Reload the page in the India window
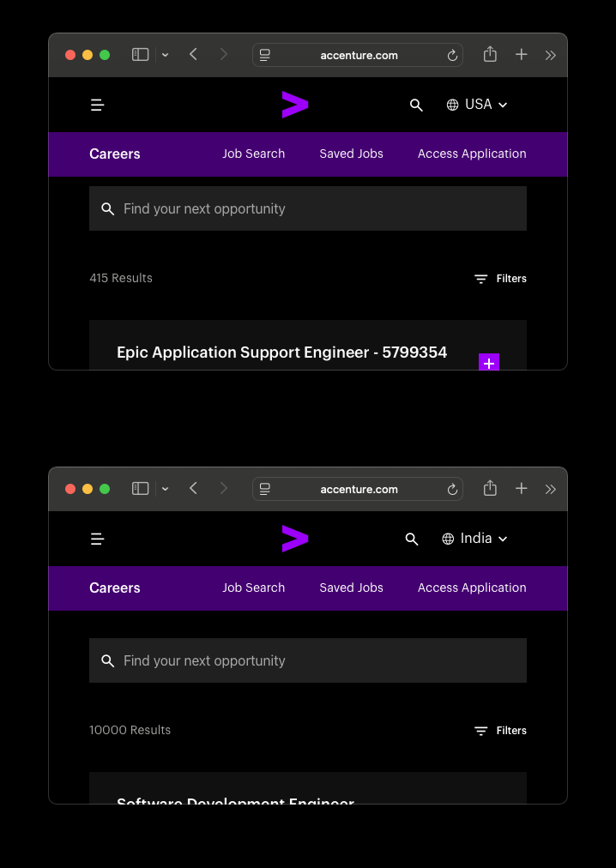Image resolution: width=616 pixels, height=868 pixels. pos(452,490)
